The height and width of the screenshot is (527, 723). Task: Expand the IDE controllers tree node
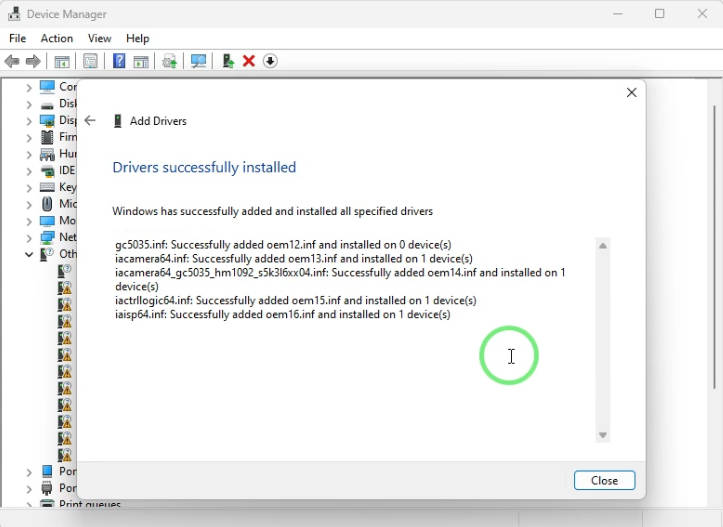[29, 171]
